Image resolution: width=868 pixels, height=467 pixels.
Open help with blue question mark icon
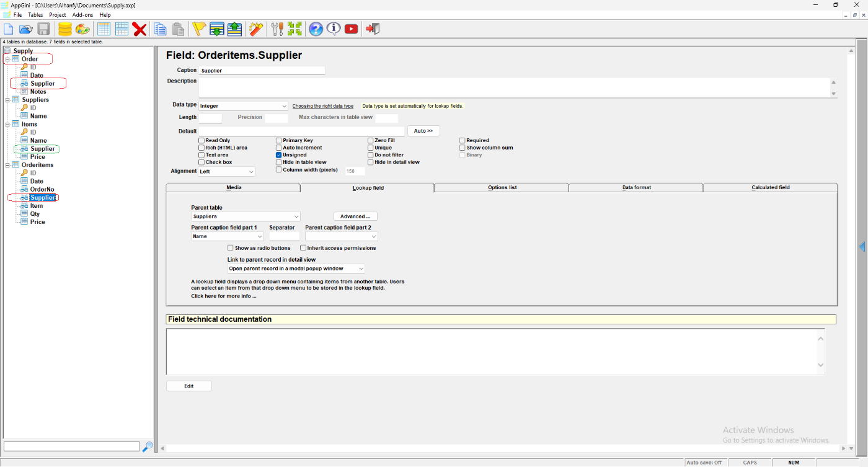pyautogui.click(x=316, y=29)
